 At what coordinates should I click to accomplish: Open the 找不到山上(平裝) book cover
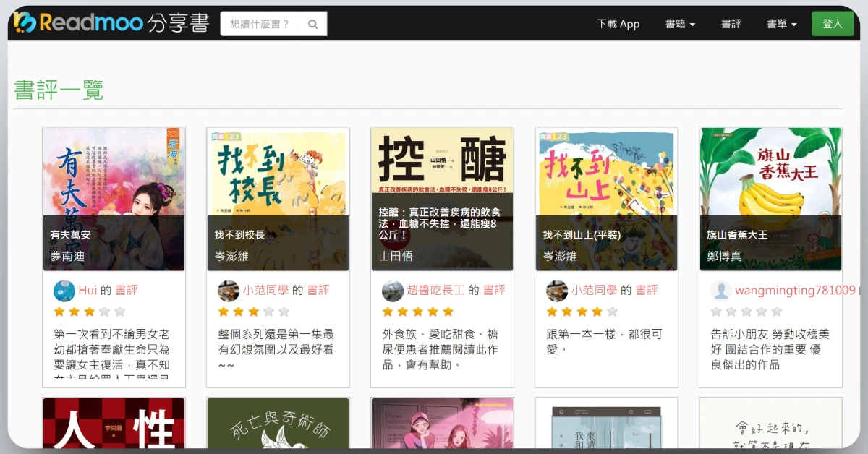(x=606, y=199)
